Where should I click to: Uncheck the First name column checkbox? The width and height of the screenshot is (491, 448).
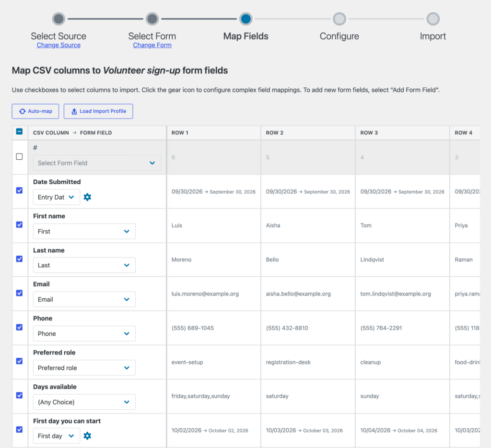coord(19,224)
